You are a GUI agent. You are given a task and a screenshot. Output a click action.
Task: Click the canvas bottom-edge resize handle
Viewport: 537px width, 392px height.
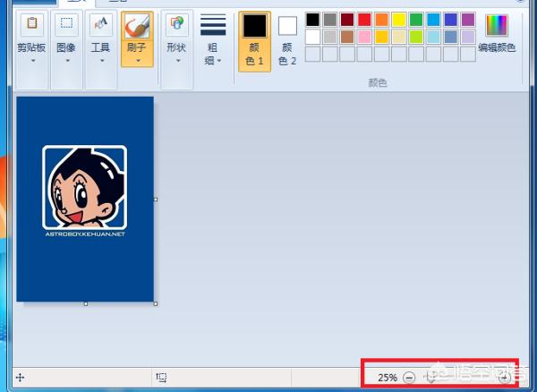click(x=86, y=303)
